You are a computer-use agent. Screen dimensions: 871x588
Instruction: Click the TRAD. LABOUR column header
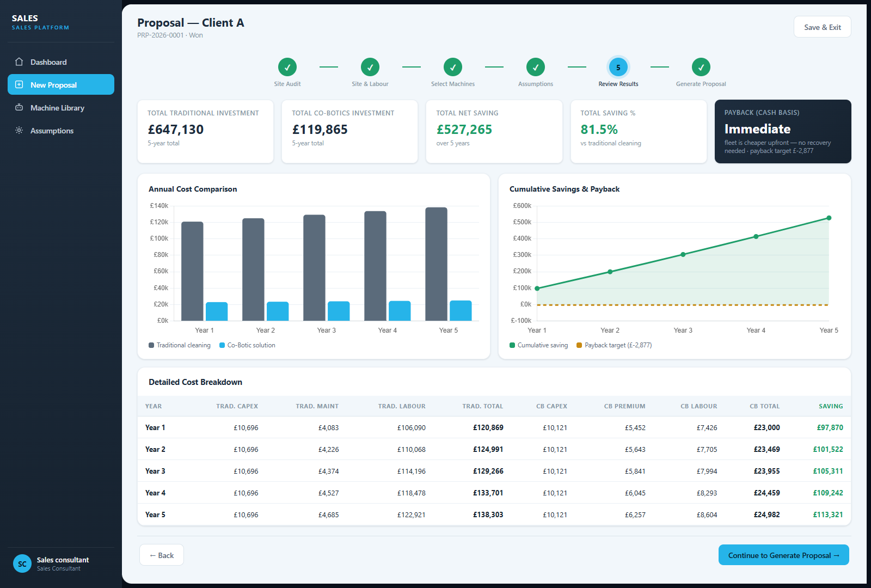402,406
